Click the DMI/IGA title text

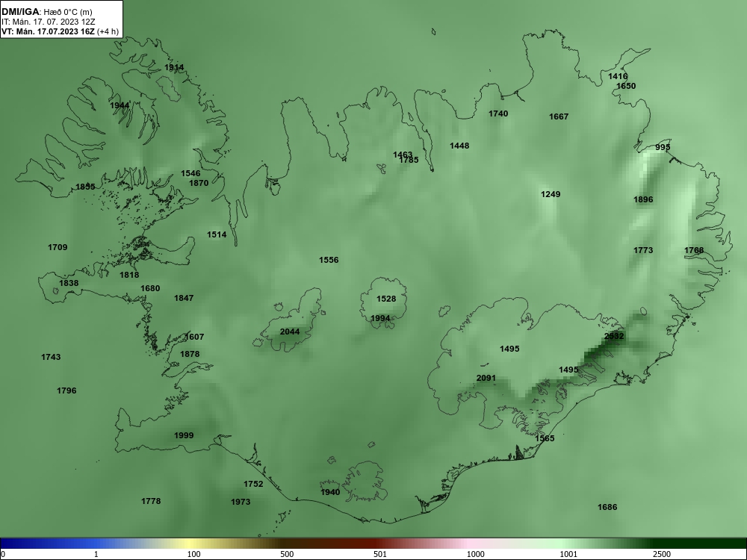coord(20,11)
